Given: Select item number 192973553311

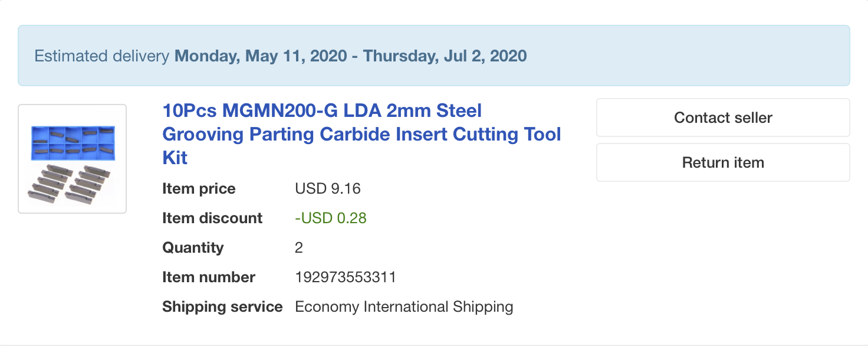Looking at the screenshot, I should click(346, 278).
